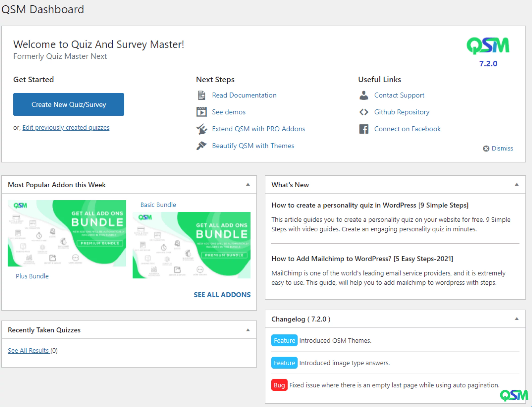Click the Plus Bundle banner image
This screenshot has height=407, width=532.
[x=67, y=233]
